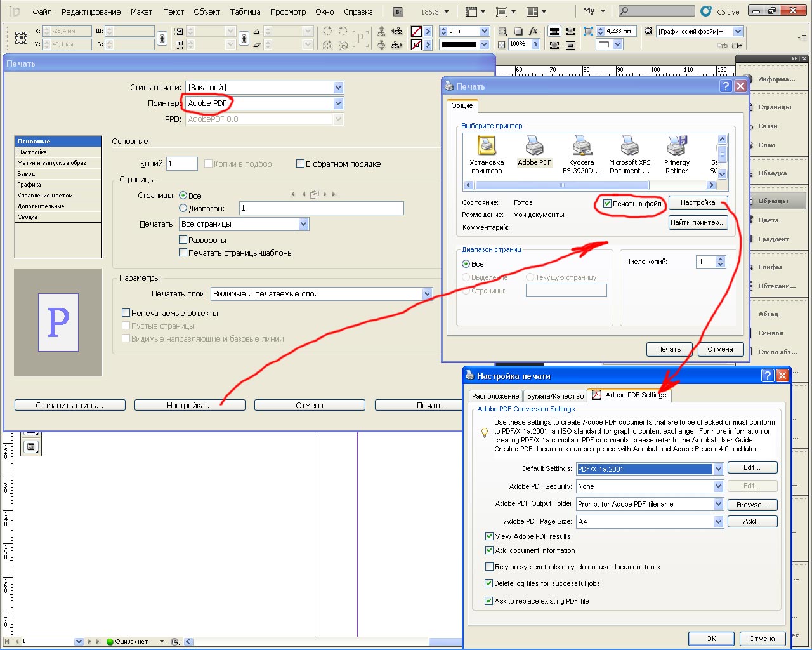Open the Макет menu

pos(141,11)
